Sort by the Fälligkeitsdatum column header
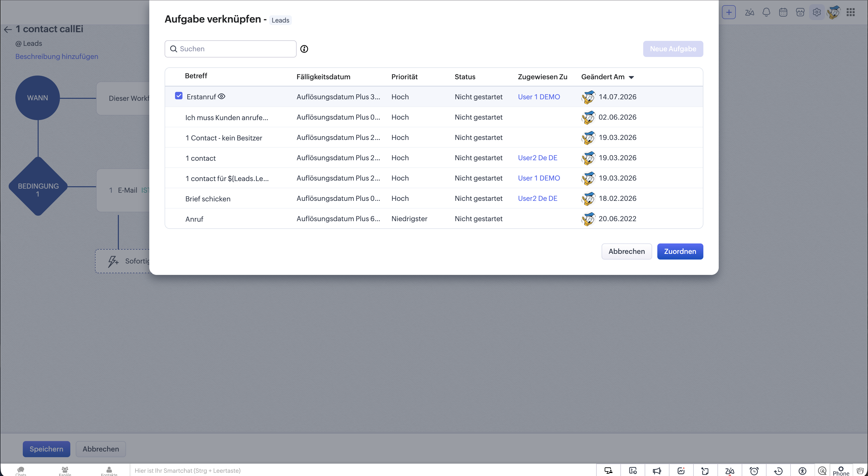 tap(323, 77)
